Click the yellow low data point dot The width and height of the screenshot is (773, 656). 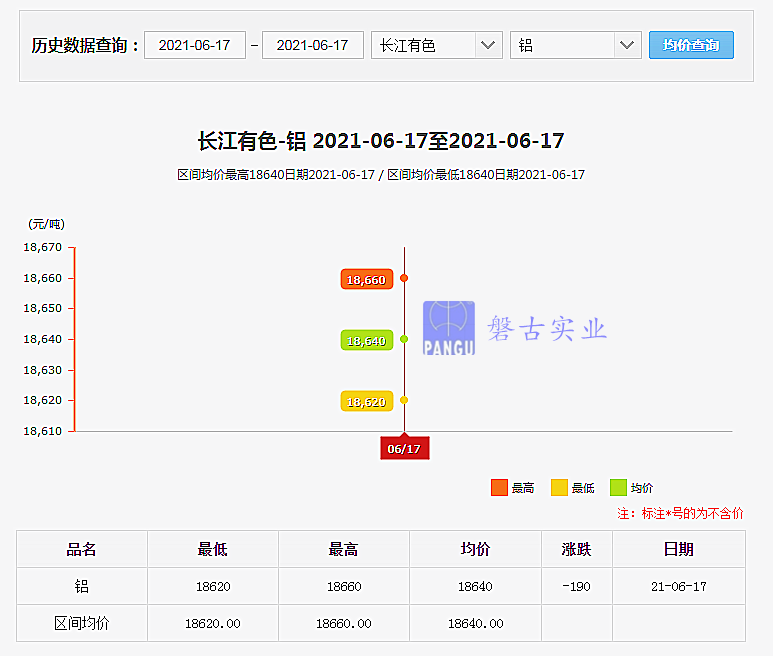tap(404, 400)
